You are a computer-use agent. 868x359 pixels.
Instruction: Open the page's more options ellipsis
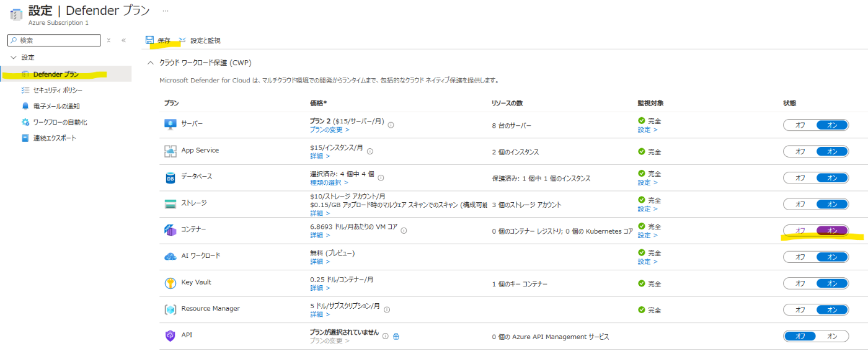click(165, 11)
